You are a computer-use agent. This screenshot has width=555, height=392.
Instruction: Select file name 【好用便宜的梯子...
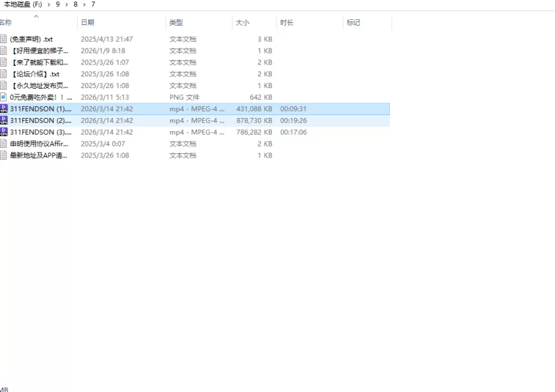39,51
